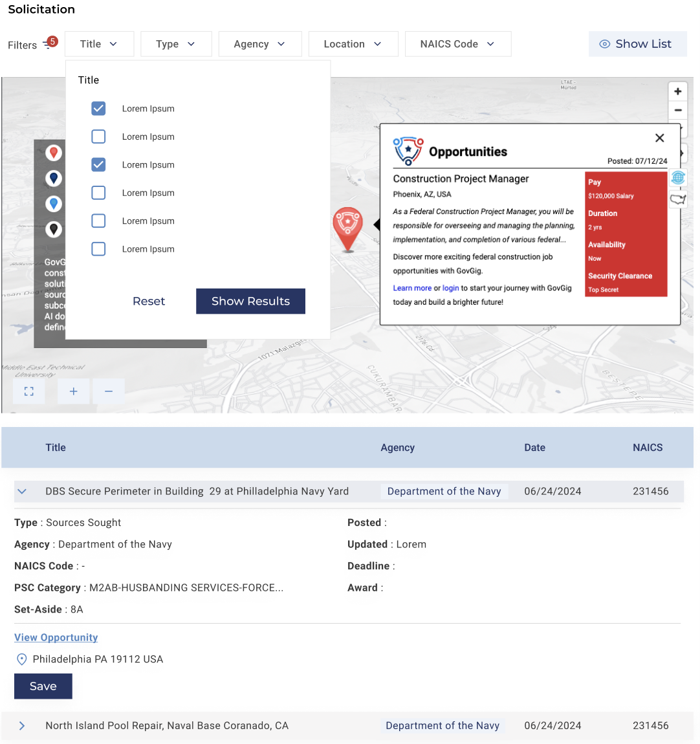Screen dimensions: 700x744
Task: Click the globe view icon on map
Action: (x=677, y=177)
